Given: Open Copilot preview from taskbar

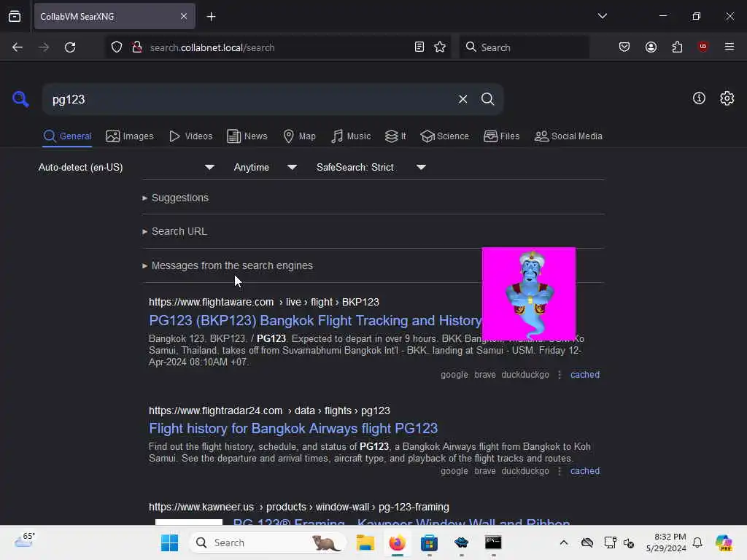Looking at the screenshot, I should (724, 542).
